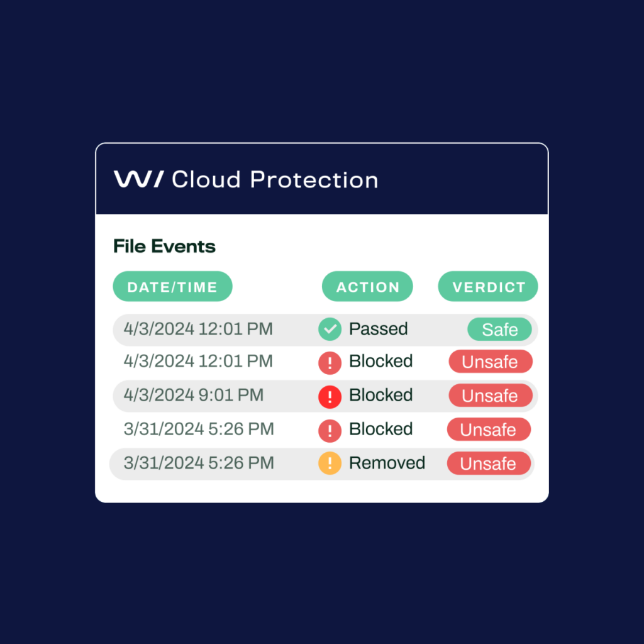Image resolution: width=644 pixels, height=644 pixels.
Task: Click the orange warning icon beside Removed
Action: [330, 463]
